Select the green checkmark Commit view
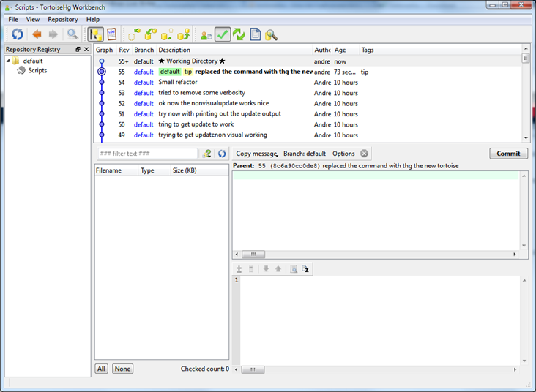Viewport: 536px width, 392px height. [223, 34]
